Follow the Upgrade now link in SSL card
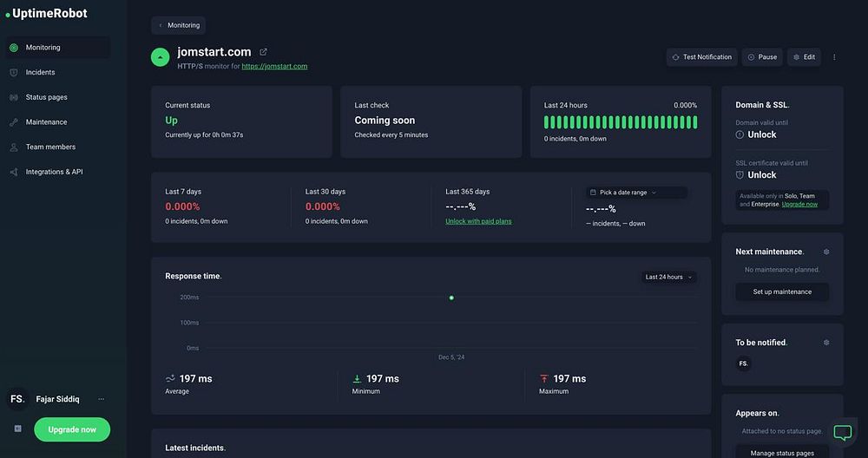The width and height of the screenshot is (868, 458). 799,204
